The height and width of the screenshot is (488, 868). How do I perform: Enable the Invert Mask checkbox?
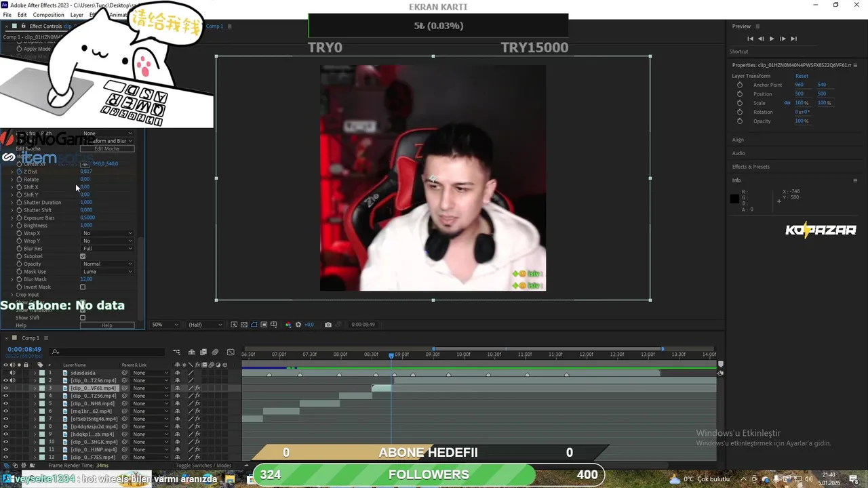[83, 287]
